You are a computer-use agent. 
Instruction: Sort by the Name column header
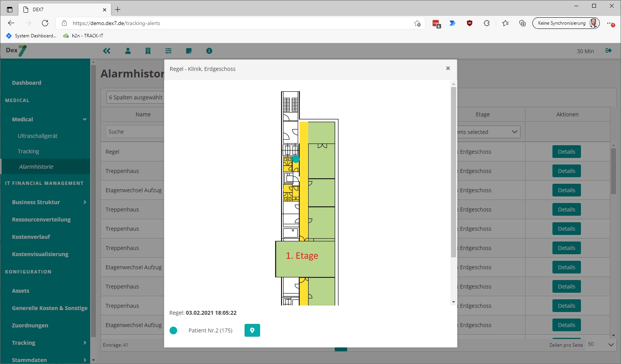(143, 114)
